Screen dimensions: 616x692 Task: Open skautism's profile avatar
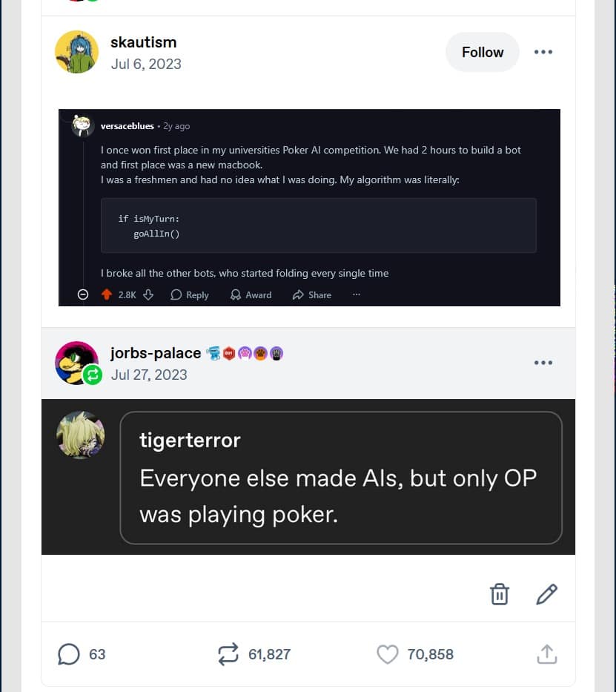click(x=76, y=52)
